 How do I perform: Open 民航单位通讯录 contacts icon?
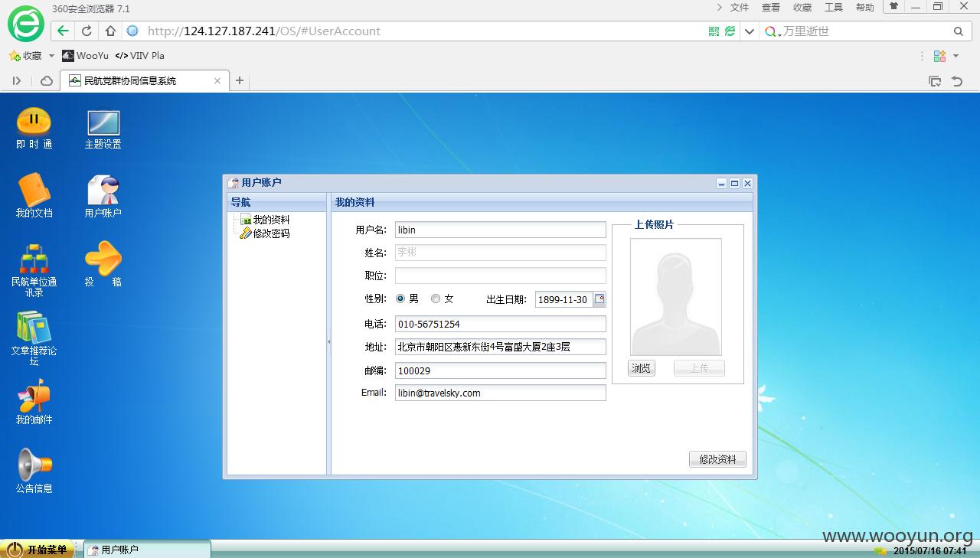[x=34, y=270]
